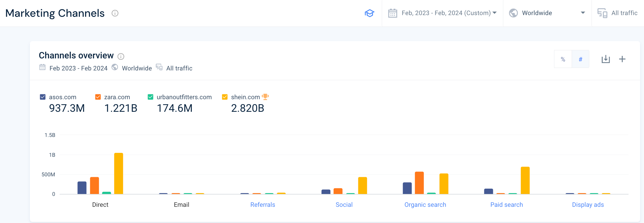The height and width of the screenshot is (223, 644).
Task: Click shein.com total 2.820B value
Action: point(248,108)
